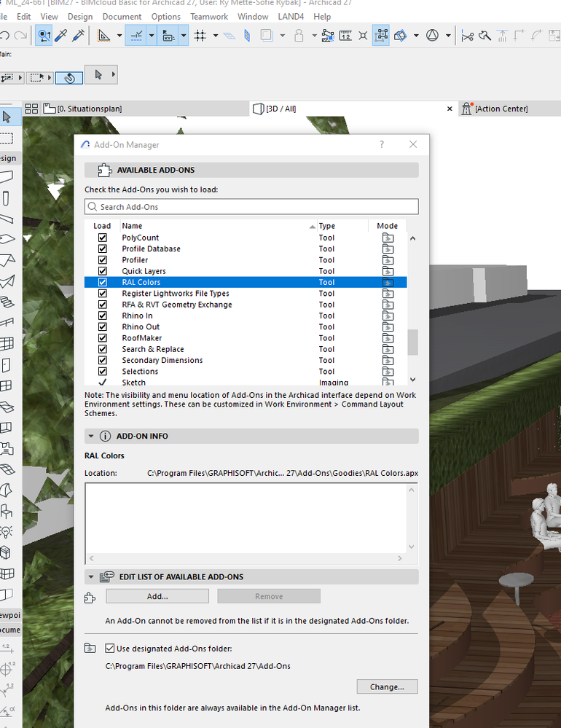Select the Morph tool
561x728 pixels.
coord(7,490)
